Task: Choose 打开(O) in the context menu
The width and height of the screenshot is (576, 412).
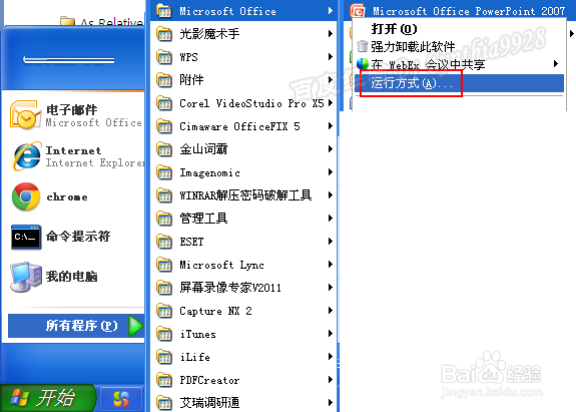Action: pos(394,29)
